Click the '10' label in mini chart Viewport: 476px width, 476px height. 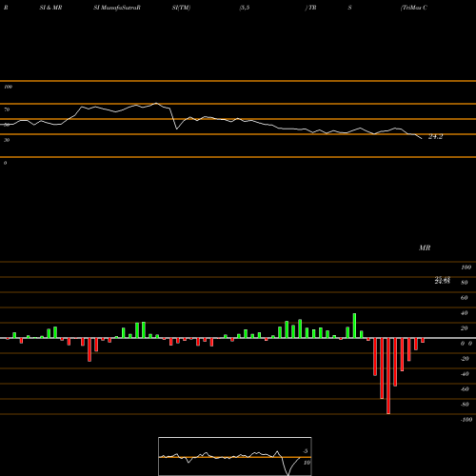307,463
